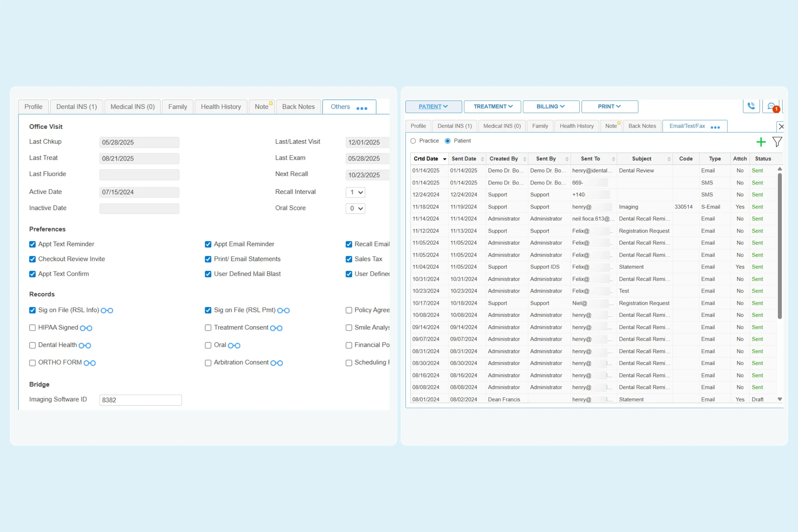Open the phone call icon
Screen dimensions: 798x532
click(x=751, y=106)
